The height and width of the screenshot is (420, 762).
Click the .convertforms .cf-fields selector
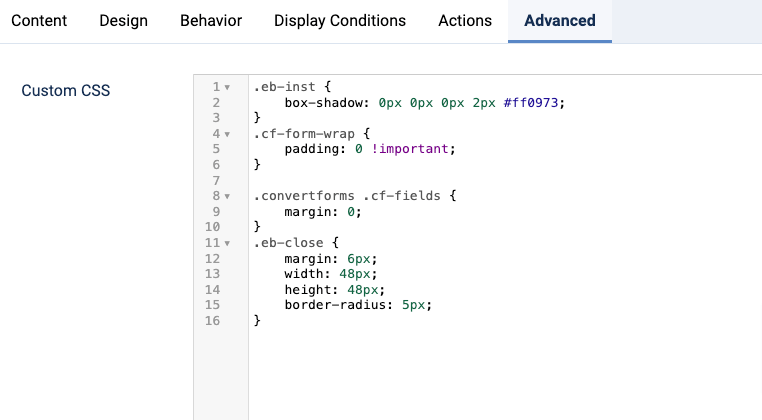point(347,196)
